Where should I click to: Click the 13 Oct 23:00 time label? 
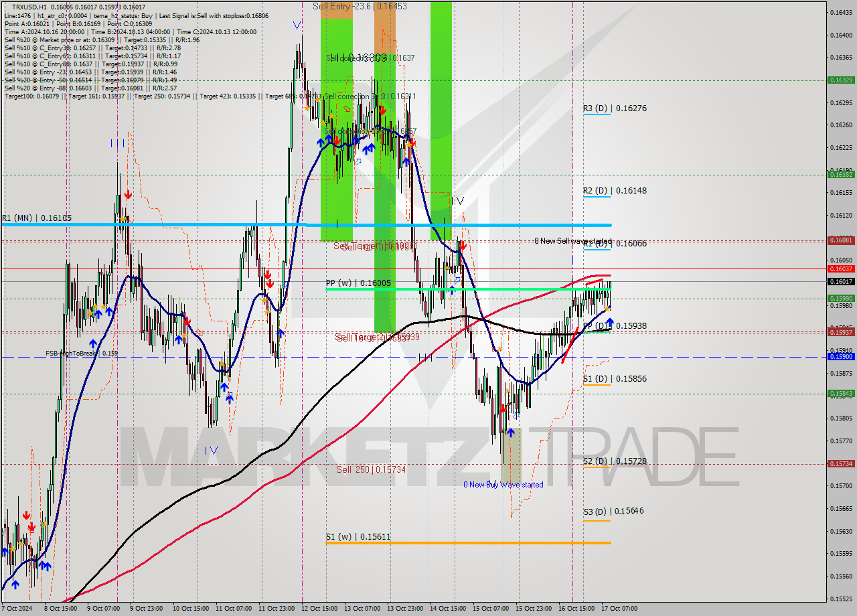pyautogui.click(x=405, y=609)
